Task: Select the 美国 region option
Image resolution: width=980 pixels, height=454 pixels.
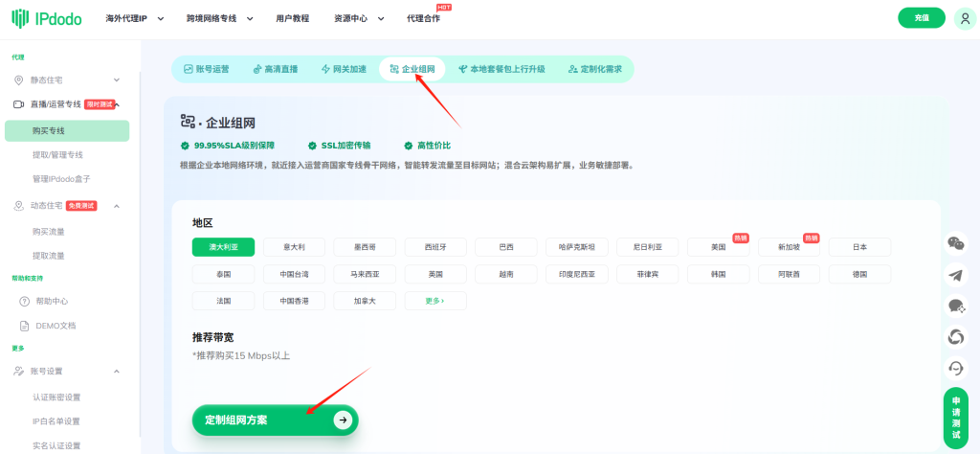Action: click(718, 247)
